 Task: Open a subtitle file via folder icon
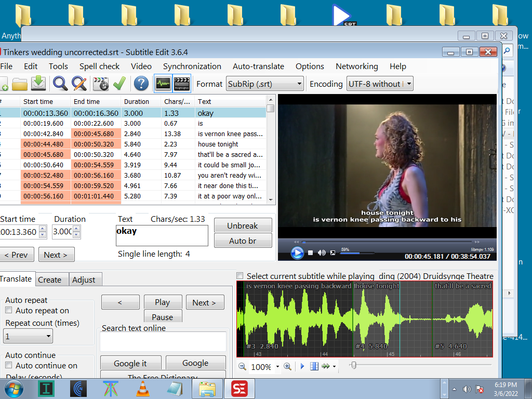(x=20, y=84)
